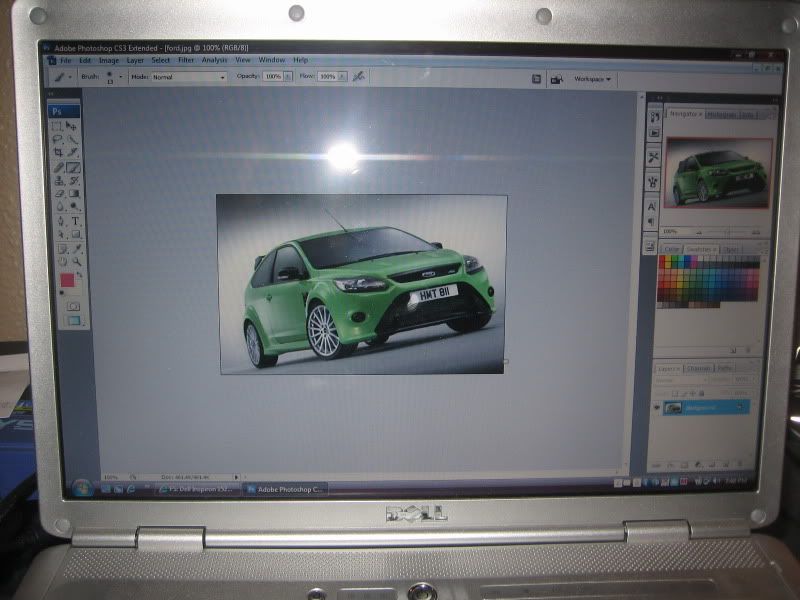
Task: Expand the collapsed toolbox arrows
Action: [x=51, y=94]
